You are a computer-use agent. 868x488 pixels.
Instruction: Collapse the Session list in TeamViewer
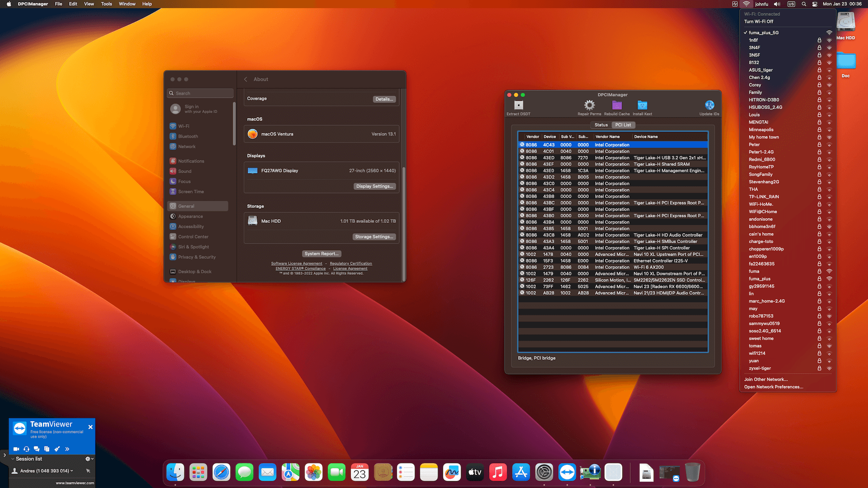[x=13, y=459]
